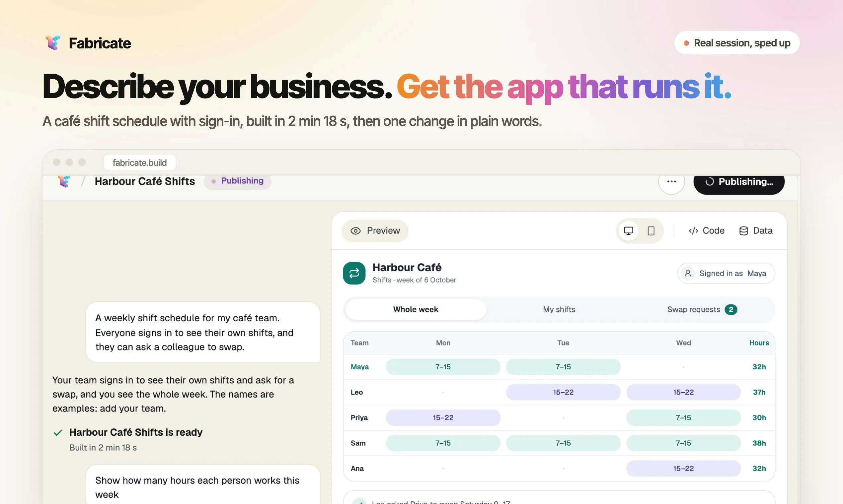
Task: Click the green checkmark beside Harbour Café Shifts is ready
Action: (58, 433)
